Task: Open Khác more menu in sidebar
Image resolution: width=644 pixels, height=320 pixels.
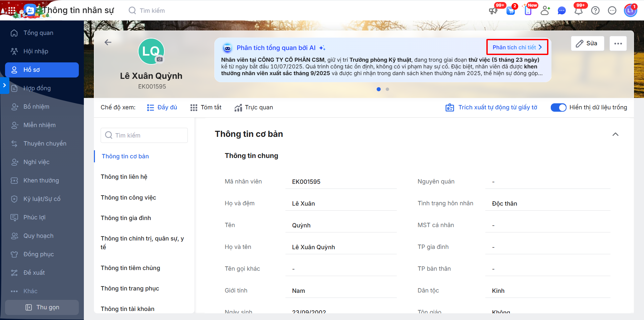Action: (x=42, y=291)
